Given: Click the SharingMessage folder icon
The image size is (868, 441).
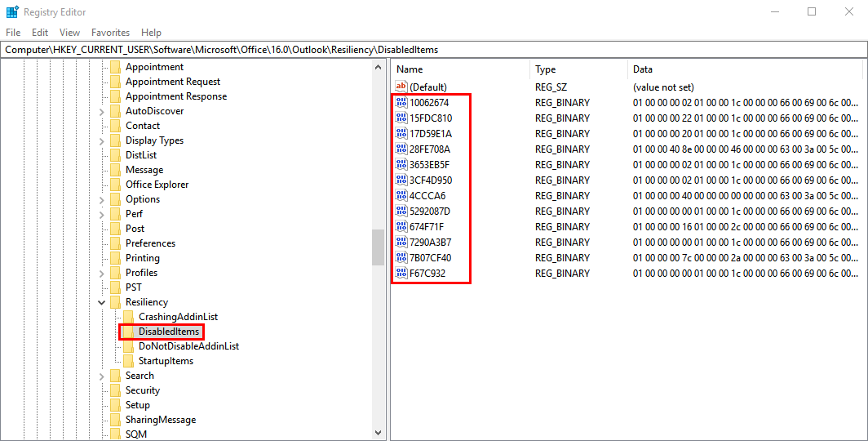Looking at the screenshot, I should [115, 420].
